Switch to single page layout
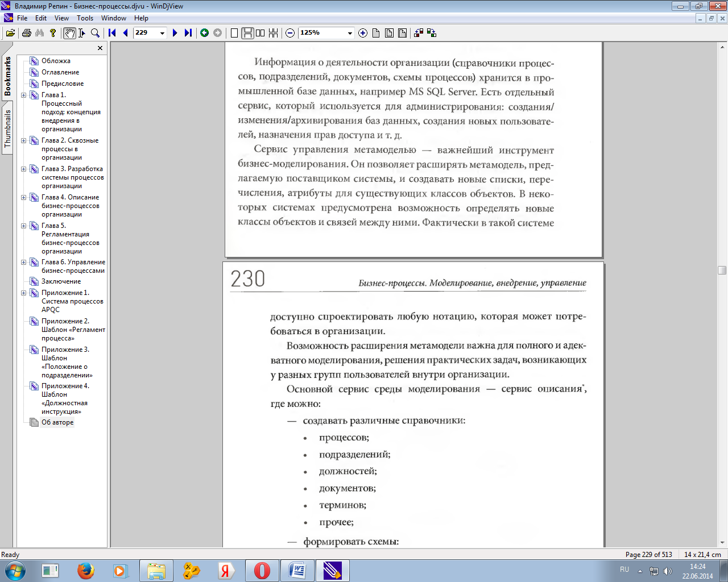This screenshot has height=582, width=728. click(x=234, y=33)
